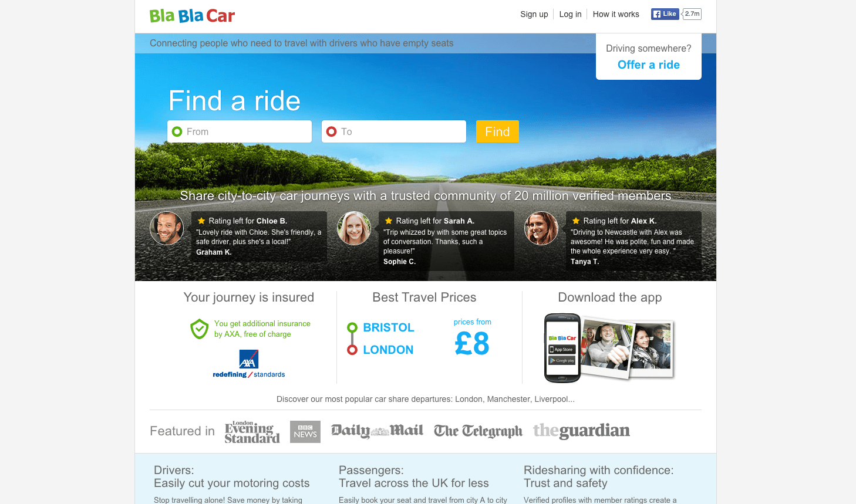Image resolution: width=856 pixels, height=504 pixels.
Task: Click the Google Play badge on phone
Action: [x=562, y=360]
